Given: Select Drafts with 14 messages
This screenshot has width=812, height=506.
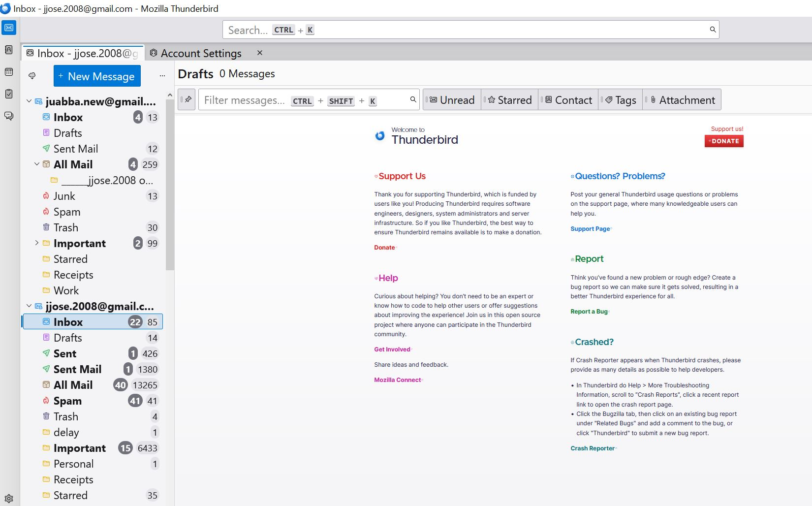Looking at the screenshot, I should (x=93, y=338).
